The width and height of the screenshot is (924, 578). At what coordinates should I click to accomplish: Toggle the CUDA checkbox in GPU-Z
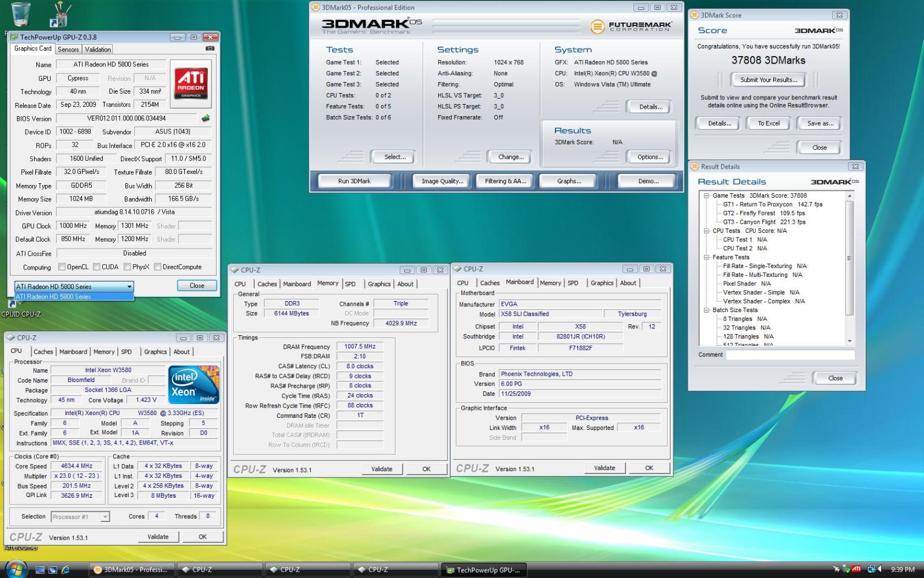(96, 267)
